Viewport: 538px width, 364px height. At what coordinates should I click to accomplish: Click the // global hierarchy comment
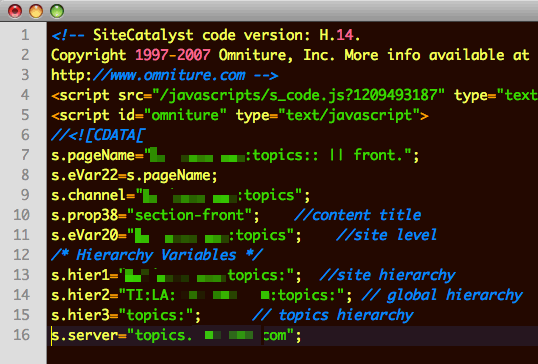pos(442,295)
